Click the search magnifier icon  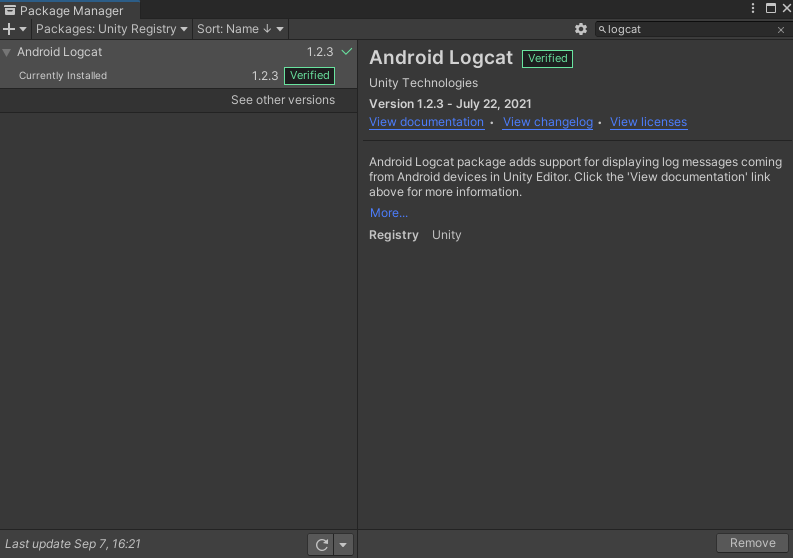pyautogui.click(x=602, y=29)
